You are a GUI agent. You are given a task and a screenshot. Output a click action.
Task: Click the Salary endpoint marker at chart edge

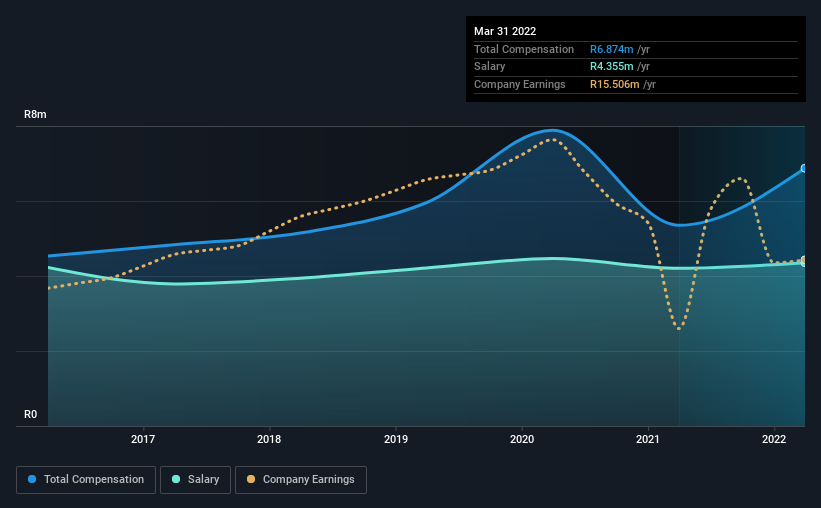tap(804, 263)
